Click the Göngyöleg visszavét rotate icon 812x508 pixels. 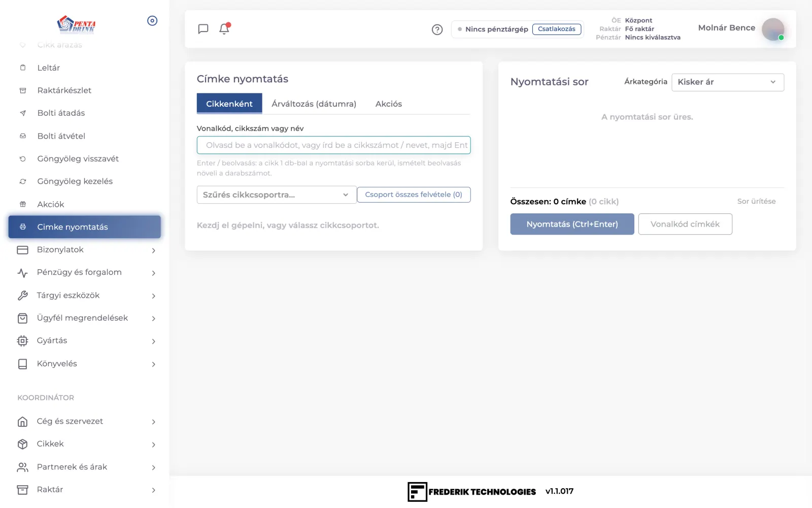[x=23, y=159]
